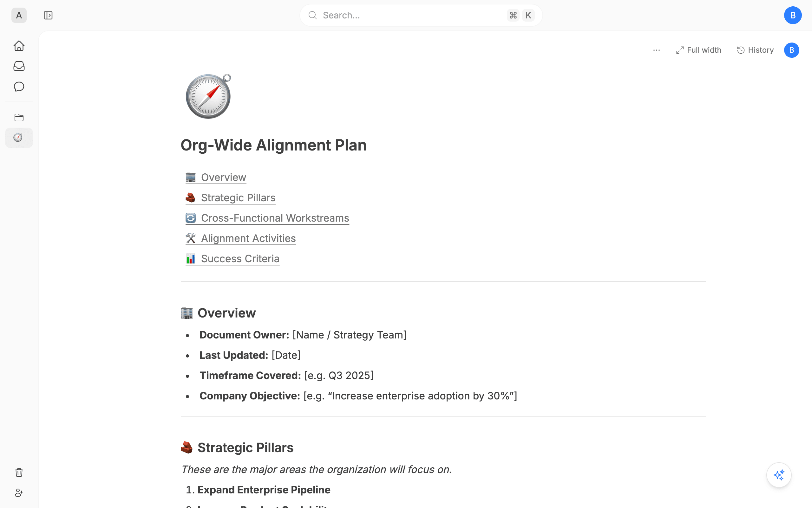Open the three-dot more options menu
The image size is (812, 508).
point(656,50)
